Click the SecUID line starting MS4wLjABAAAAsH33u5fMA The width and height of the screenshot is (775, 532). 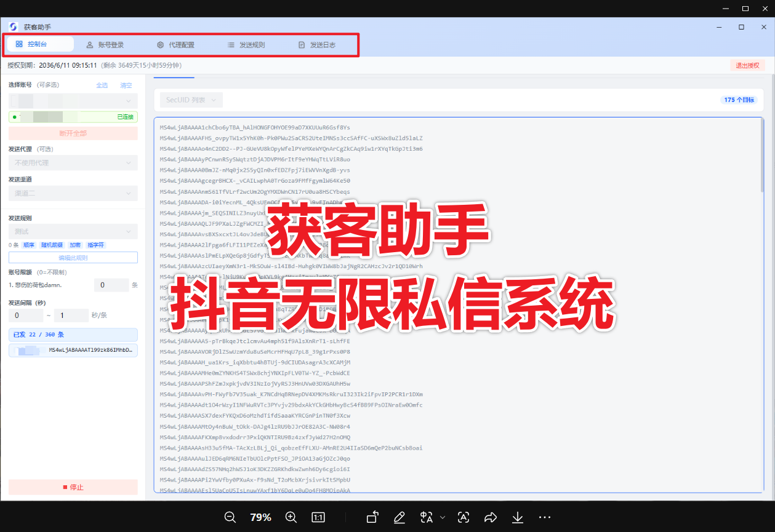[291, 448]
